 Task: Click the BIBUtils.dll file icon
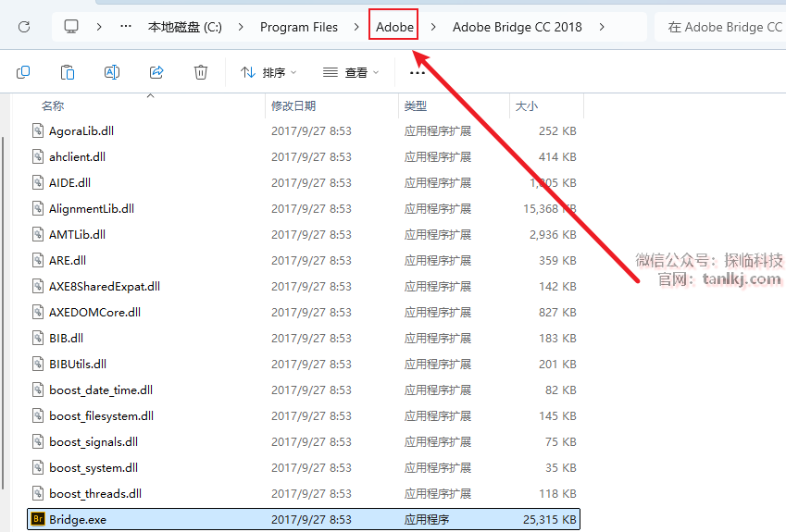[38, 365]
